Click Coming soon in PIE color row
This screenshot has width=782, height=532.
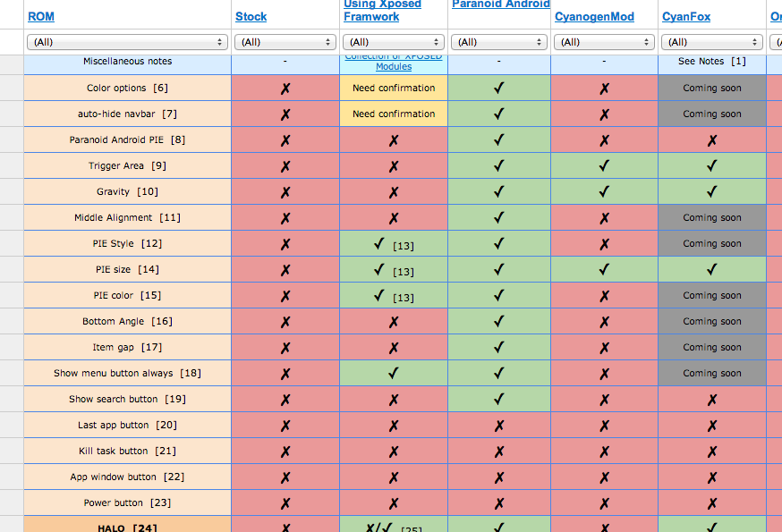tap(712, 295)
